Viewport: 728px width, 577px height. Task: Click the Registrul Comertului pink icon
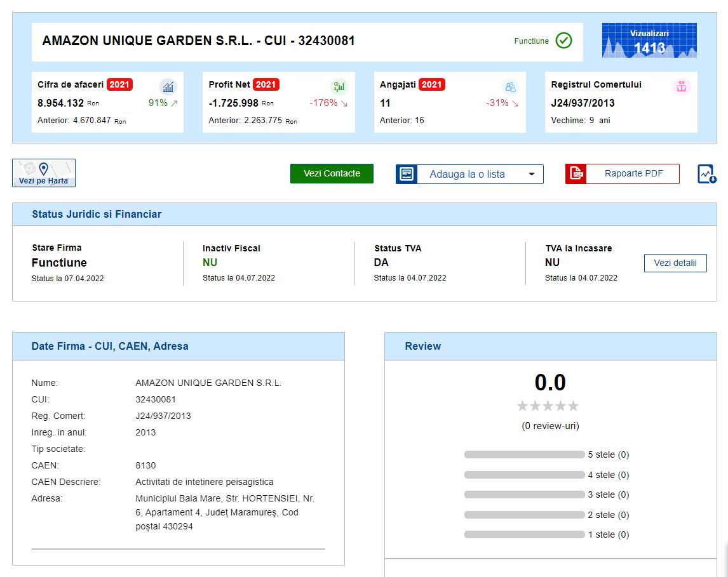(x=682, y=87)
